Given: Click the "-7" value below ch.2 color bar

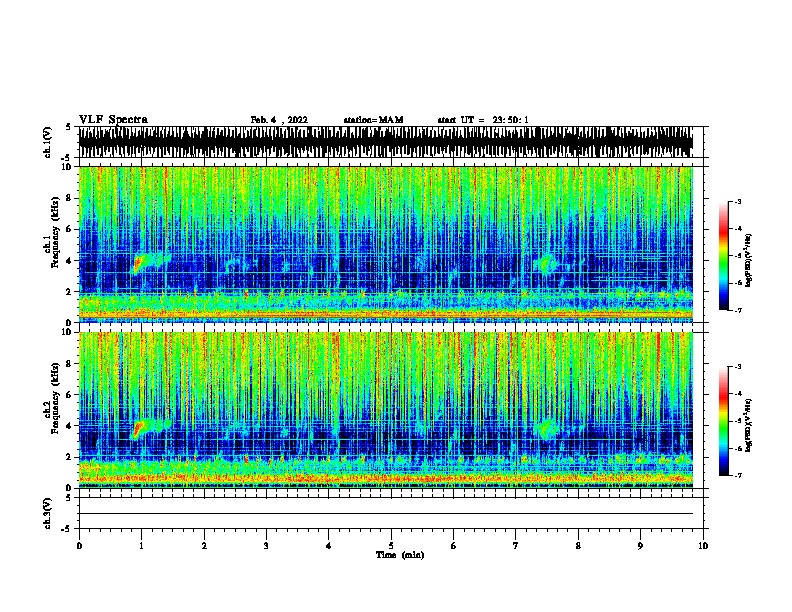Looking at the screenshot, I should 737,475.
